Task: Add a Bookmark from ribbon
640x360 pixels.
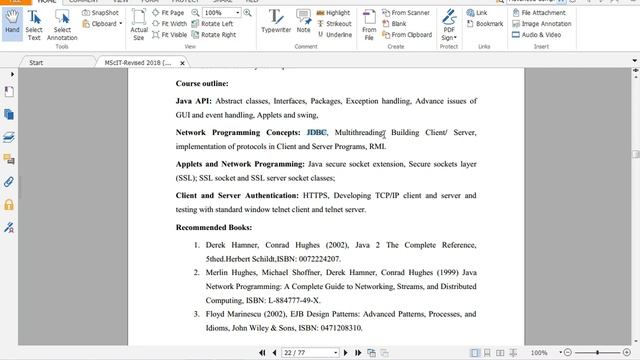Action: point(485,24)
